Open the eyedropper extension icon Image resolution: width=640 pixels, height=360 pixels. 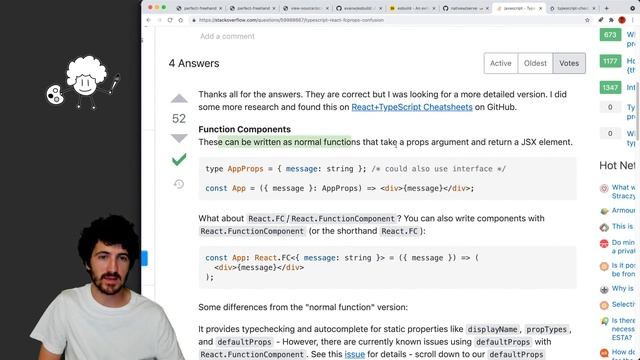pyautogui.click(x=601, y=20)
